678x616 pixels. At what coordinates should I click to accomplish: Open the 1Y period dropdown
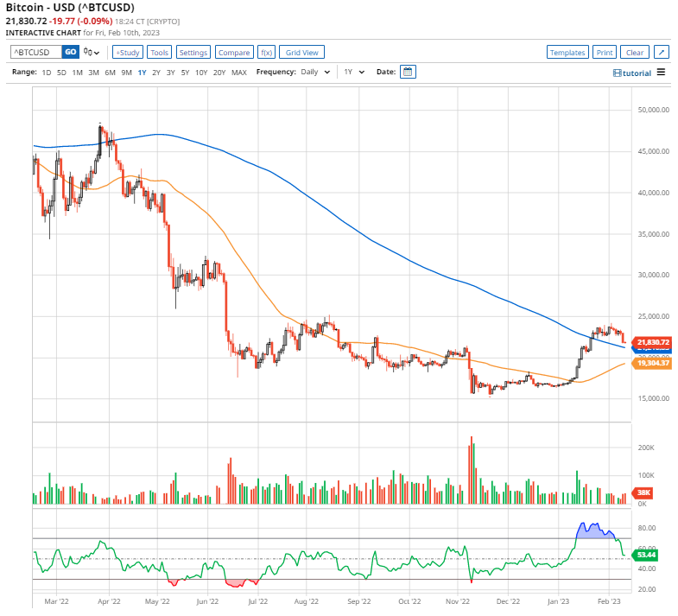[354, 73]
